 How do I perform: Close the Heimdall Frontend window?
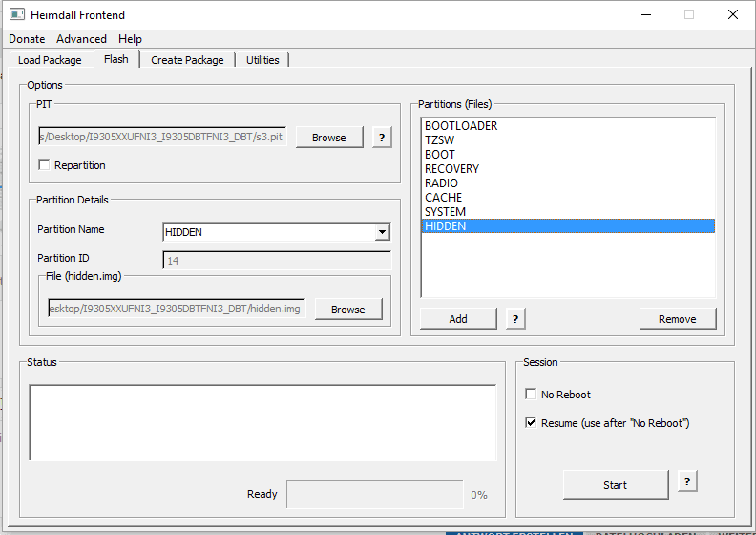[733, 14]
